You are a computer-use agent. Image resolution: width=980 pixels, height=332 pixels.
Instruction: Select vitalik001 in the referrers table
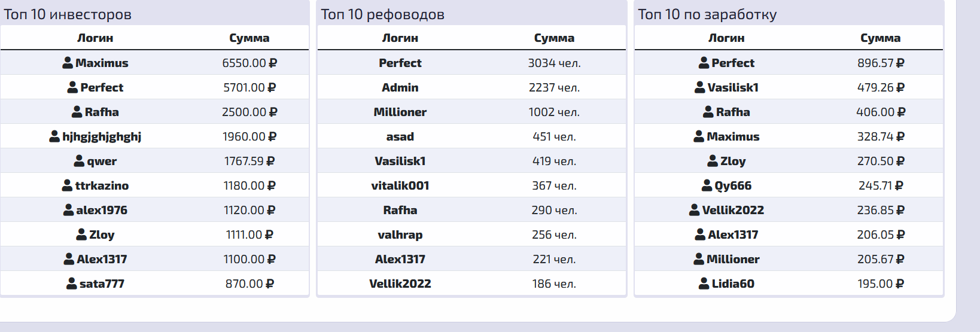point(400,185)
